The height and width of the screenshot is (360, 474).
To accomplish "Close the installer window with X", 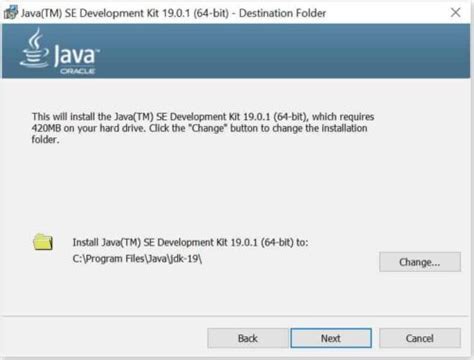I will [x=455, y=13].
